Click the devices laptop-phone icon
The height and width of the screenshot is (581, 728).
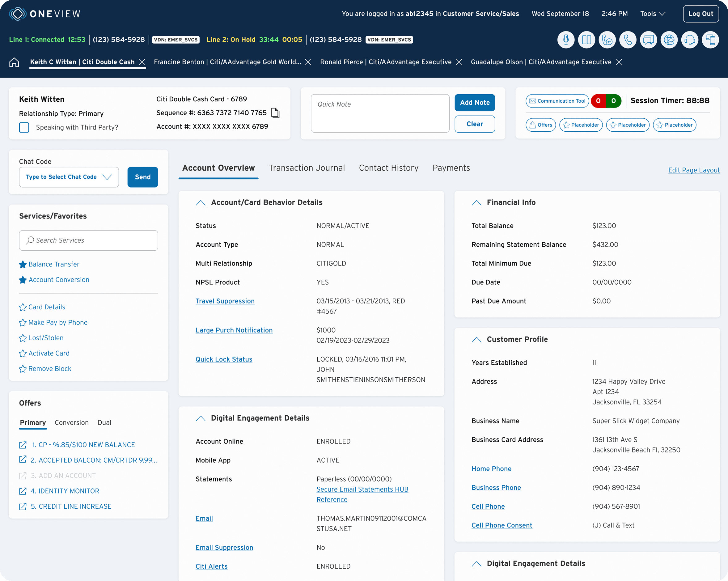pyautogui.click(x=710, y=40)
